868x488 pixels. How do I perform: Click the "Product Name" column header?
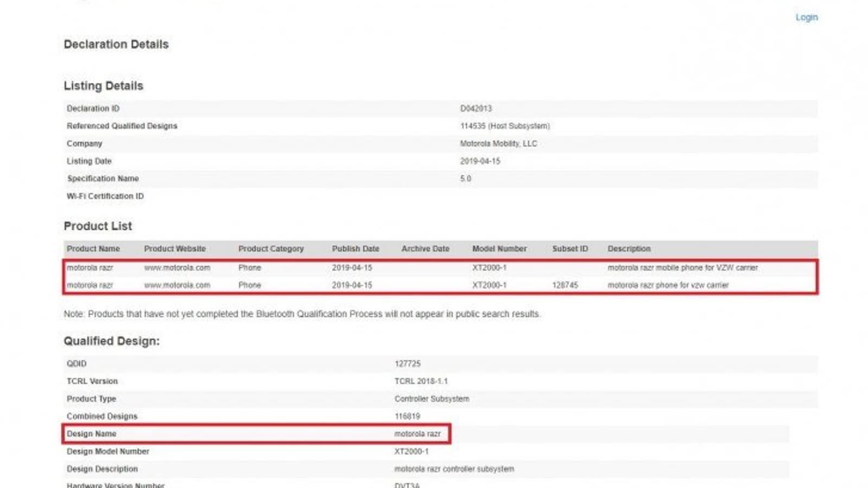click(93, 249)
